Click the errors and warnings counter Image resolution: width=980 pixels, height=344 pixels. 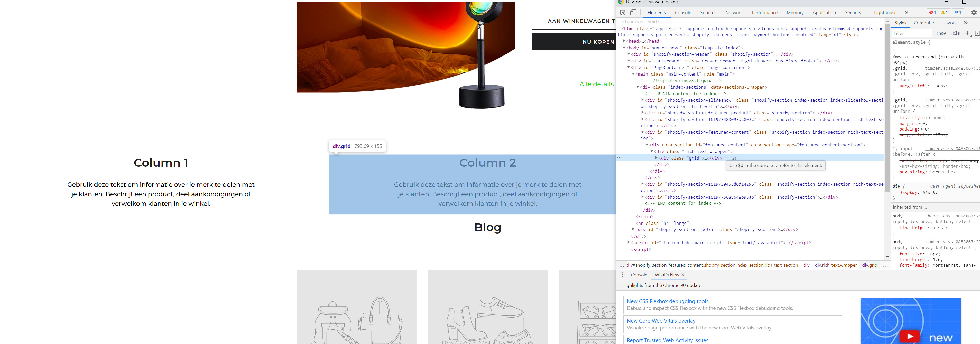point(939,13)
